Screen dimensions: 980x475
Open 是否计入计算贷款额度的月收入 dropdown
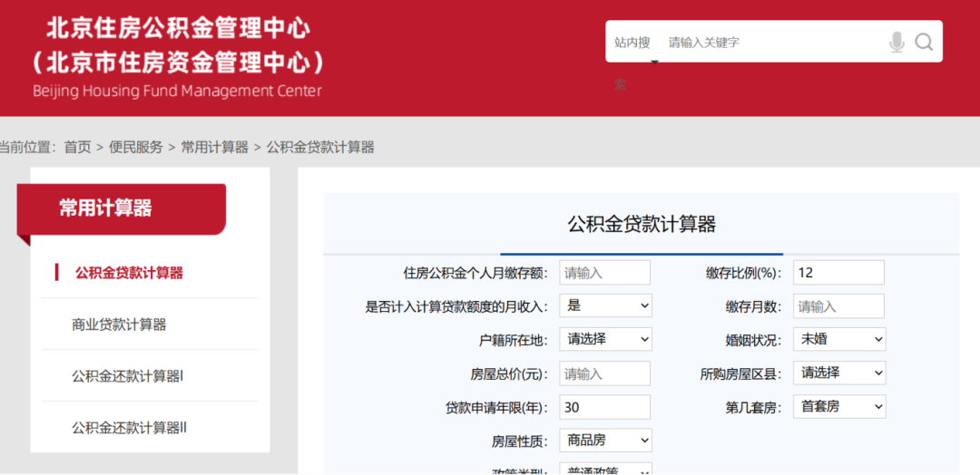click(605, 305)
